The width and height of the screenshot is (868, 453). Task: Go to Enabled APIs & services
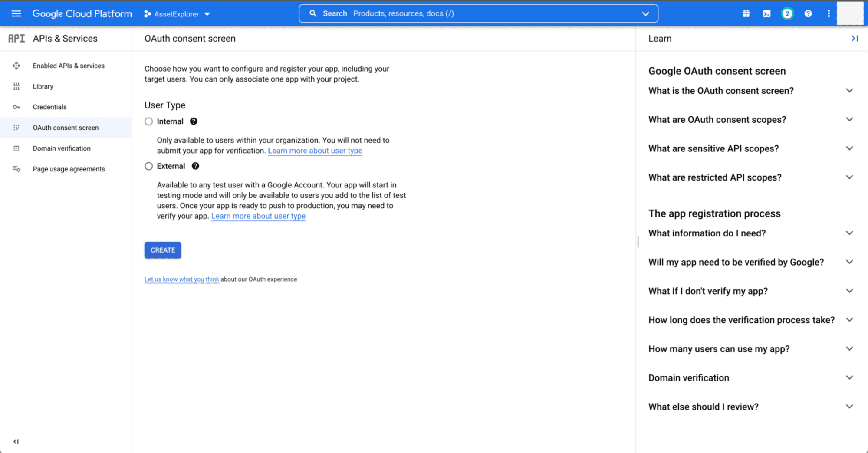(x=66, y=66)
